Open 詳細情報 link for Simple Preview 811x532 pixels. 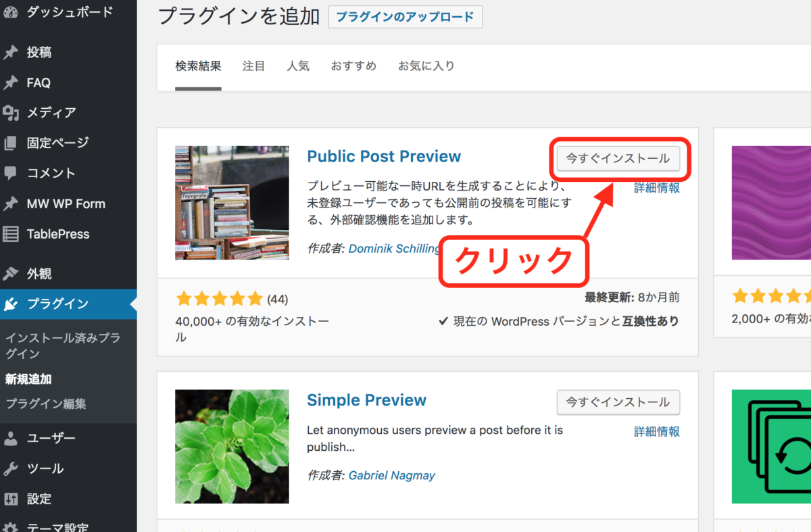[x=656, y=431]
